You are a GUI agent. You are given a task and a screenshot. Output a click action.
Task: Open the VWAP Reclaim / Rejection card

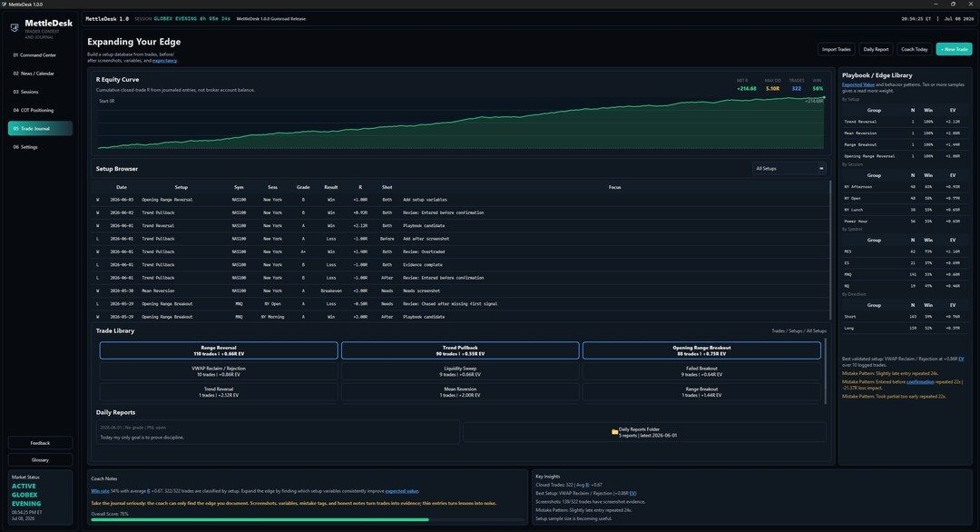coord(219,371)
